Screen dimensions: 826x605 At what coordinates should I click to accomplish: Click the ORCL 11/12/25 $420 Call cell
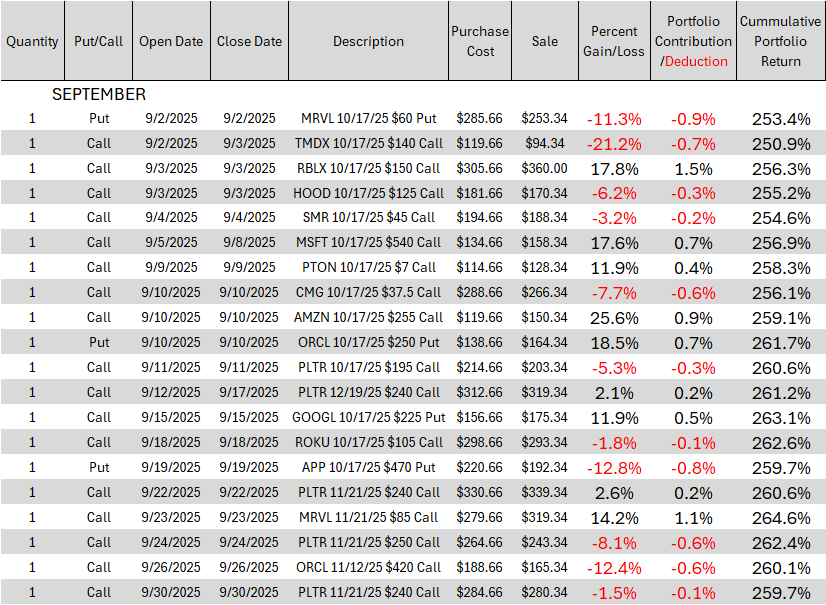tap(369, 567)
